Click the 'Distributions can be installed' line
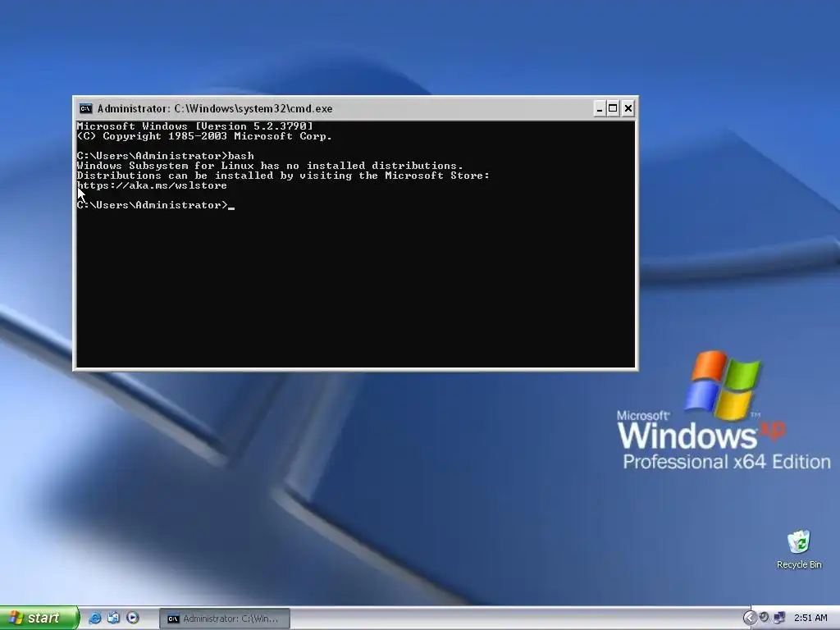 (x=283, y=176)
